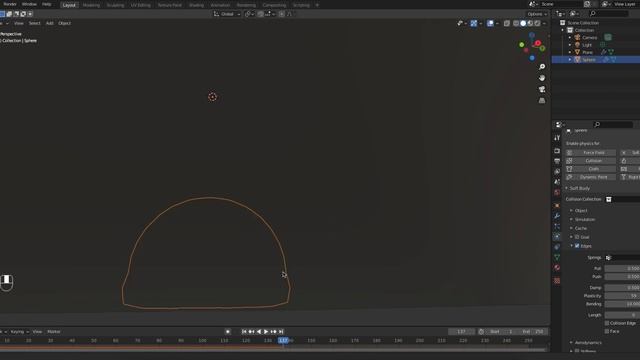Toggle viewport gizmos icon
Viewport: 640px width, 360px height.
point(473,23)
